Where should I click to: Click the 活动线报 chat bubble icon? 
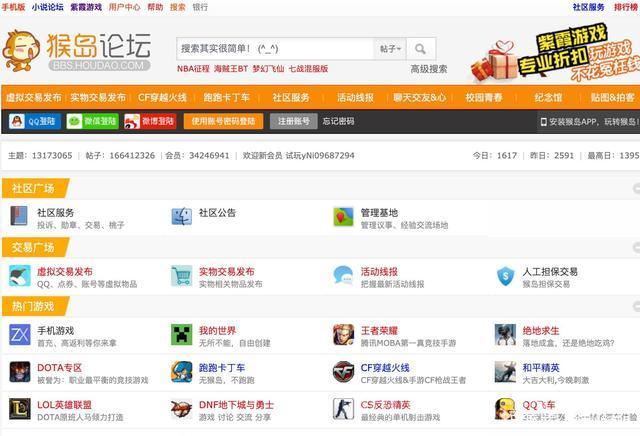coord(343,276)
